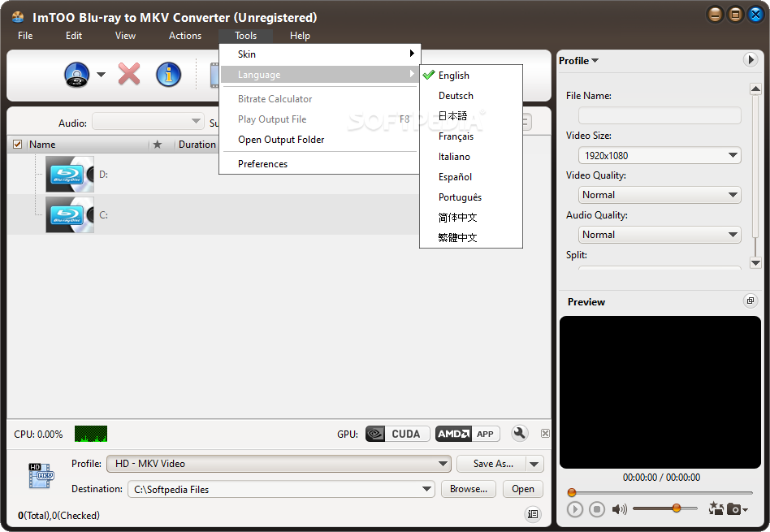Select the C: Blu-ray disc thumbnail
The height and width of the screenshot is (532, 770).
(70, 214)
